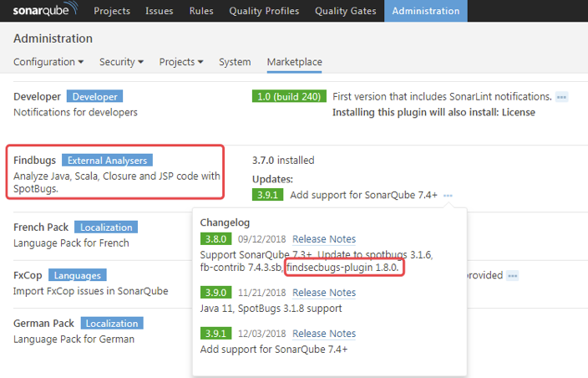588x378 pixels.
Task: Click 'Language Pack for German' description
Action: point(73,339)
